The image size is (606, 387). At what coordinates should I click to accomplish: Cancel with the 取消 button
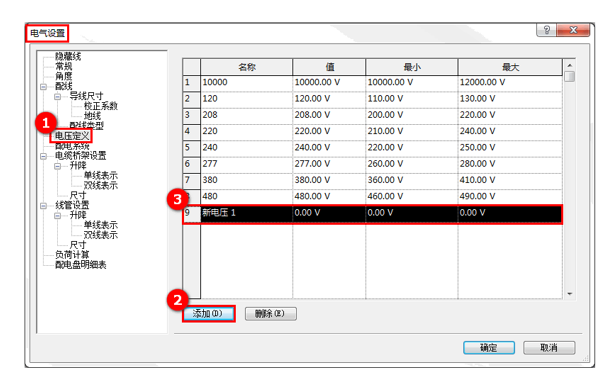tap(549, 348)
